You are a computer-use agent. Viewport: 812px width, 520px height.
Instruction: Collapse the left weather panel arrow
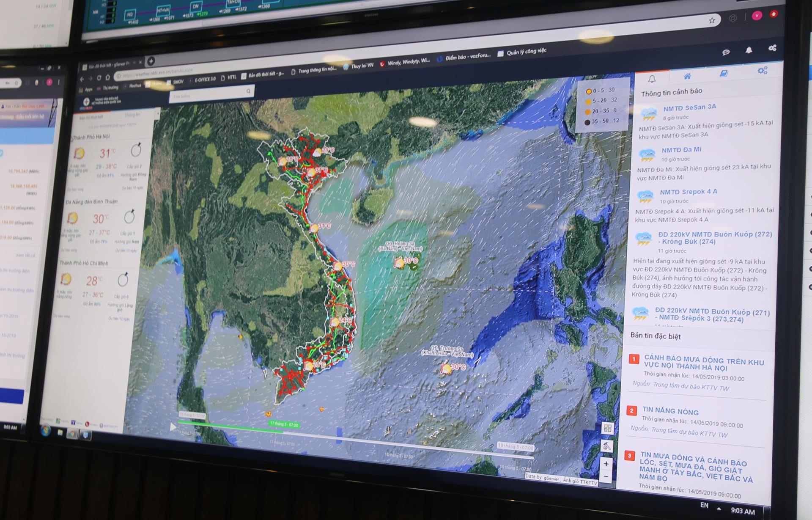click(158, 114)
